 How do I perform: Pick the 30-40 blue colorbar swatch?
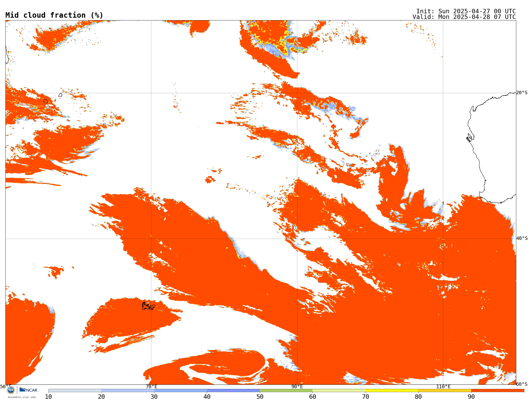(181, 391)
